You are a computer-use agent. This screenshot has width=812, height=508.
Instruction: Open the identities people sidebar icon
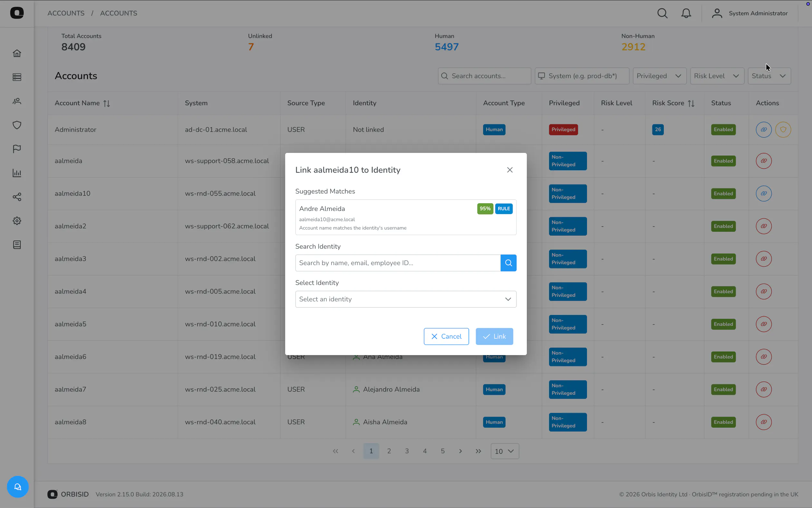pos(17,101)
